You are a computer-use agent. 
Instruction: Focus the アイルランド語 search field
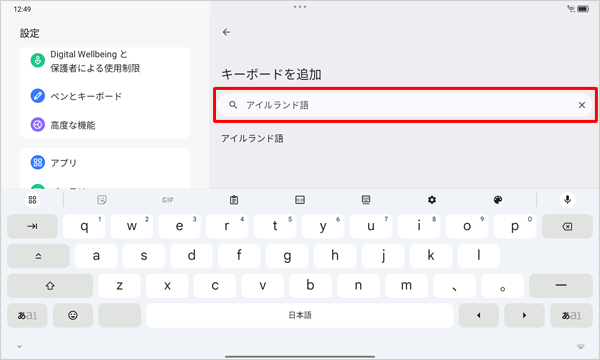(x=405, y=105)
